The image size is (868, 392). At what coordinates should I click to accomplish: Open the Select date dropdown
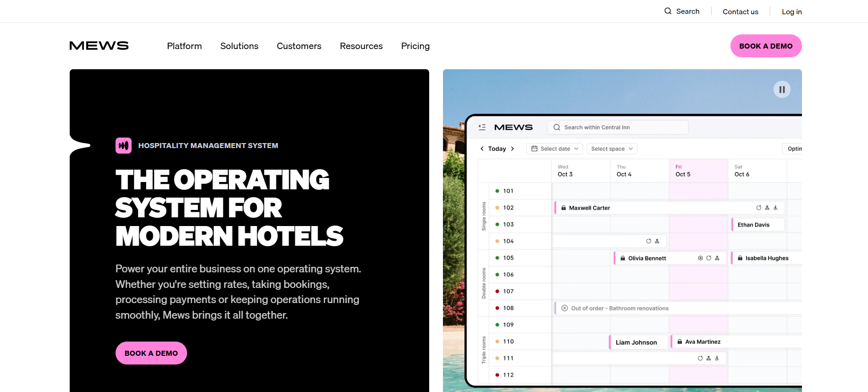555,149
